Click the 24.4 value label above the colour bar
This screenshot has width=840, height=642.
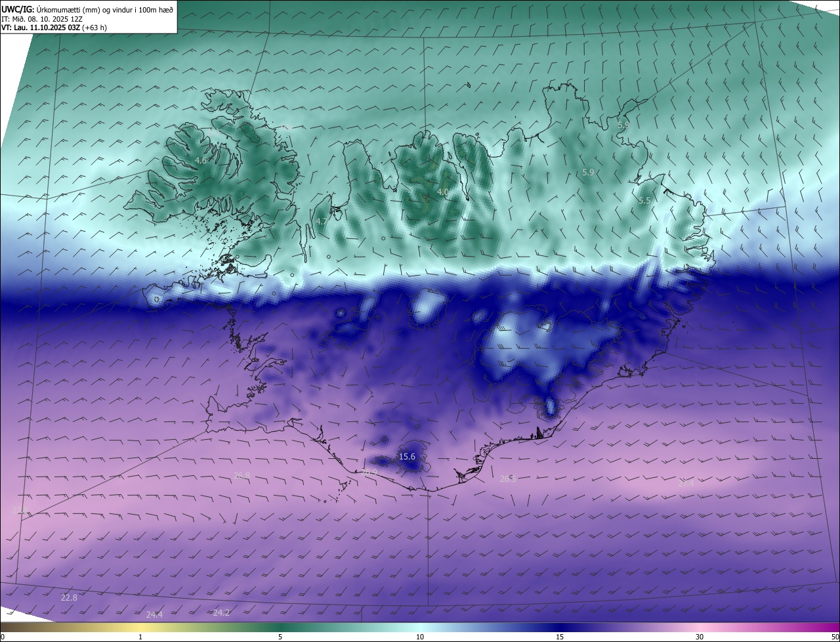pos(154,614)
